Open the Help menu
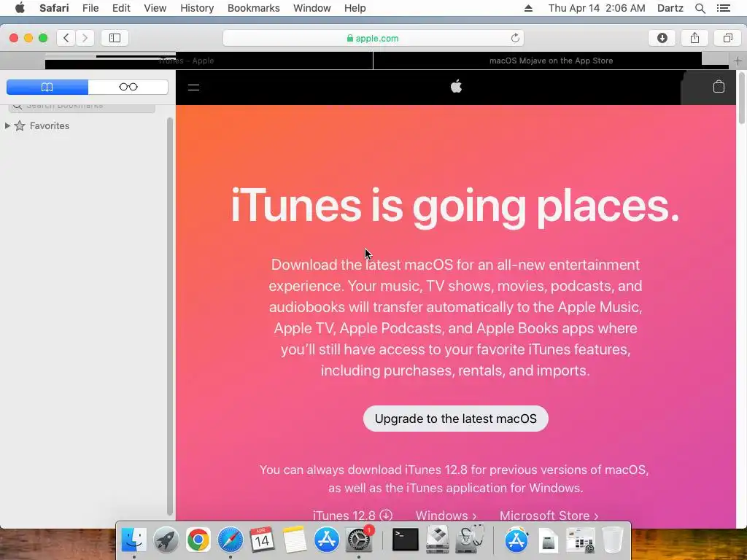The image size is (747, 560). click(x=355, y=8)
